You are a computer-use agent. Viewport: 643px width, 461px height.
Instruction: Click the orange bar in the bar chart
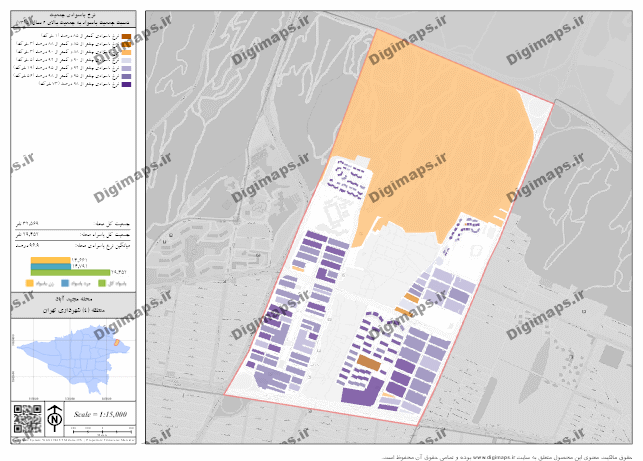[x=50, y=259]
